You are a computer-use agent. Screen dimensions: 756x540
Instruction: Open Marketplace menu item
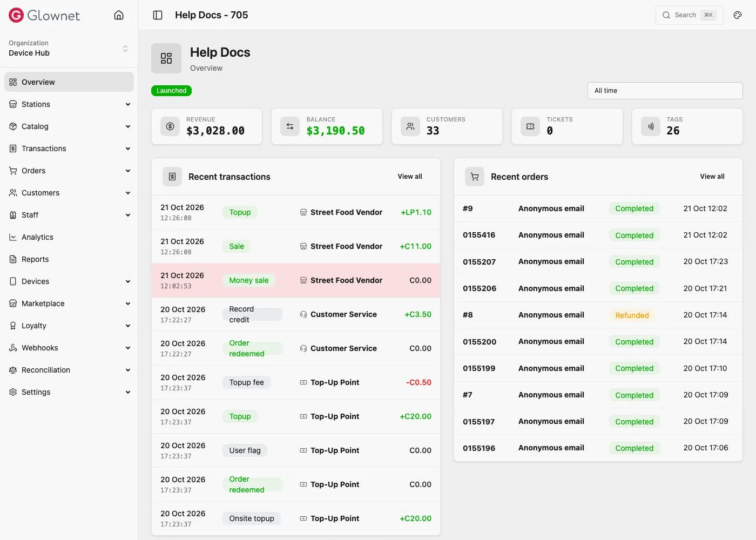69,303
